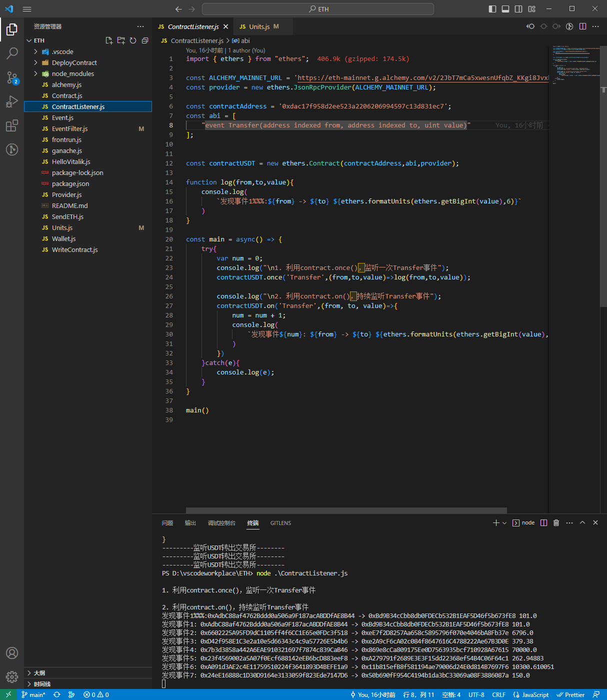This screenshot has height=700, width=607.
Task: Open the Extensions view
Action: [12, 125]
